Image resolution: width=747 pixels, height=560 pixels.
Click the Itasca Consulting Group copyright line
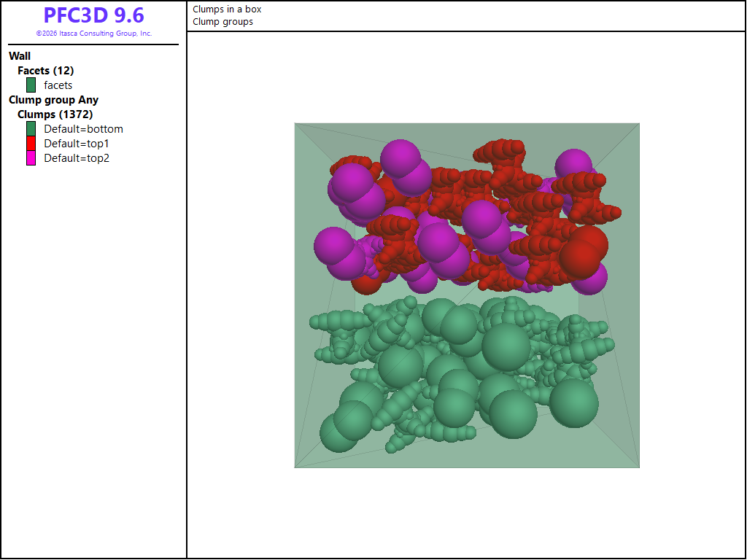coord(94,34)
